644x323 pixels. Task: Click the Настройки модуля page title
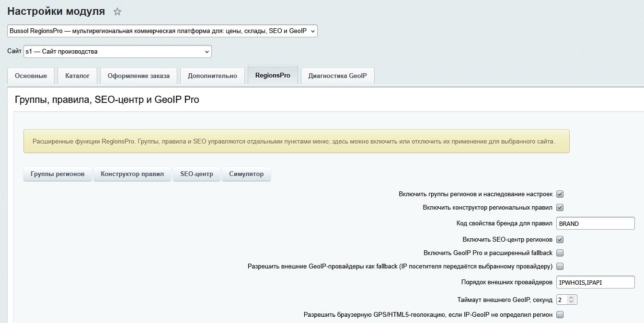56,11
